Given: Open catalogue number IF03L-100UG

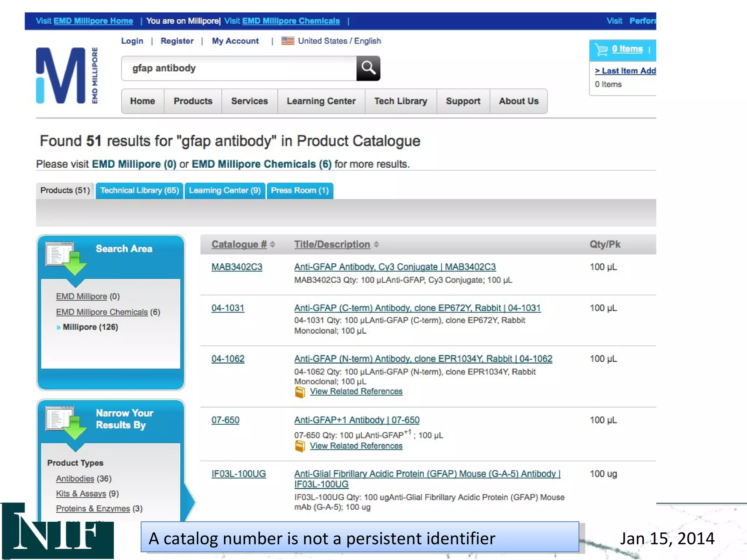Looking at the screenshot, I should tap(239, 474).
